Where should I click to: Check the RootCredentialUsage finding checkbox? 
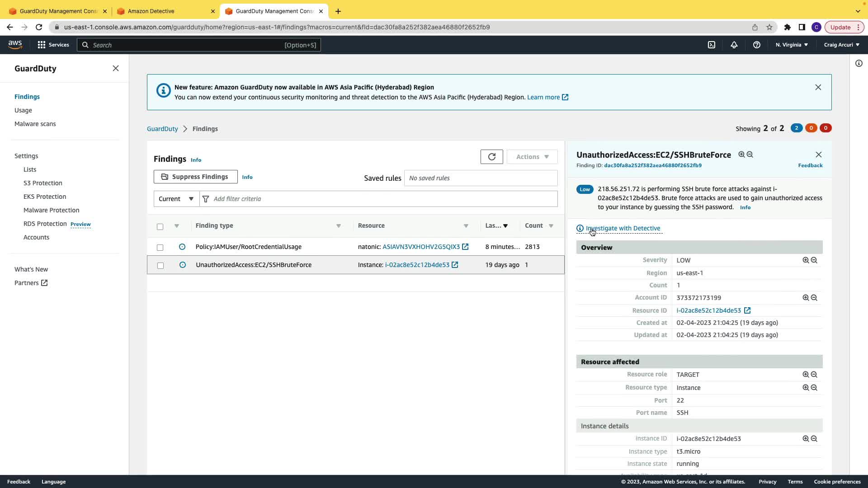pos(160,247)
